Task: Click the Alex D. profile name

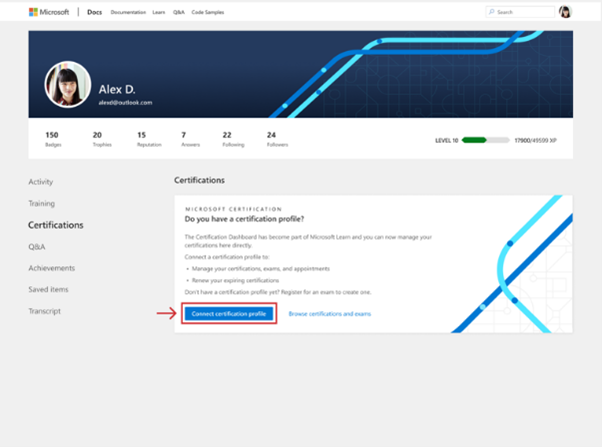Action: pyautogui.click(x=117, y=89)
